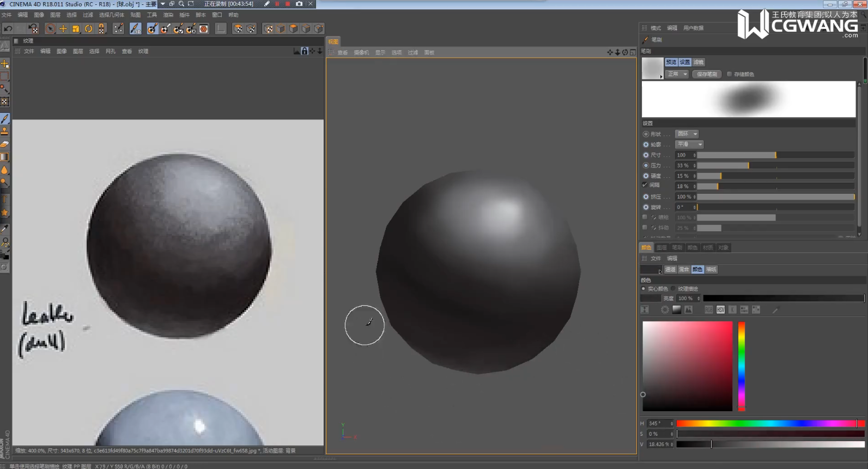
Task: Enable the 存储颜色 checkbox
Action: click(x=729, y=74)
